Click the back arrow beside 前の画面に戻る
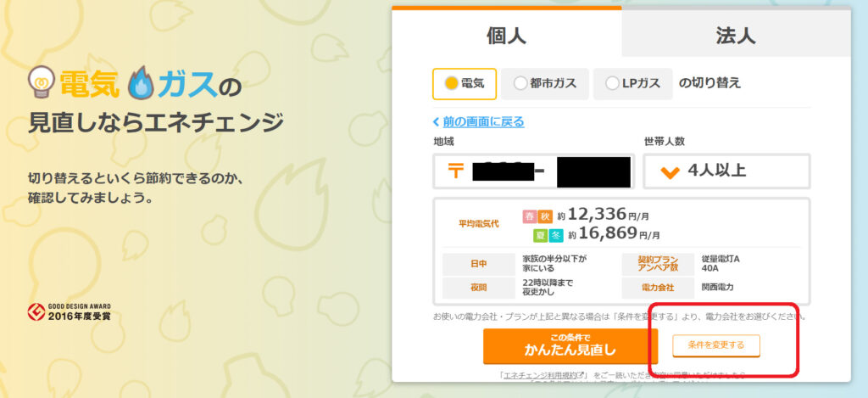Screen dimensions: 868x398 [437, 122]
